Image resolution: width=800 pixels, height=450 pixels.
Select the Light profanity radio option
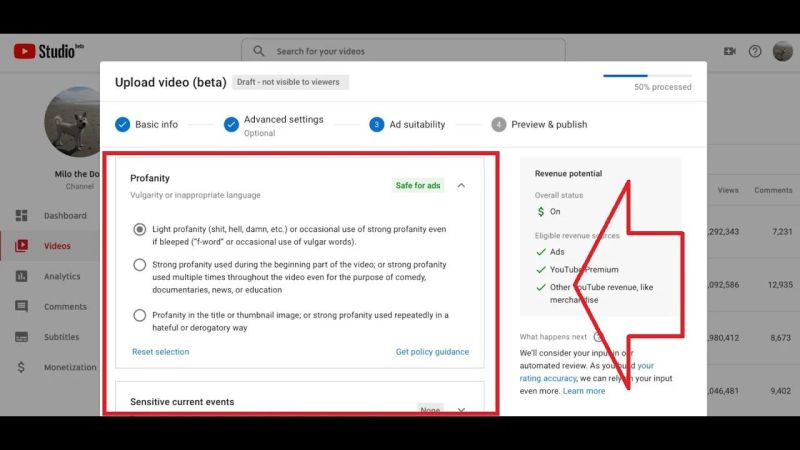139,229
